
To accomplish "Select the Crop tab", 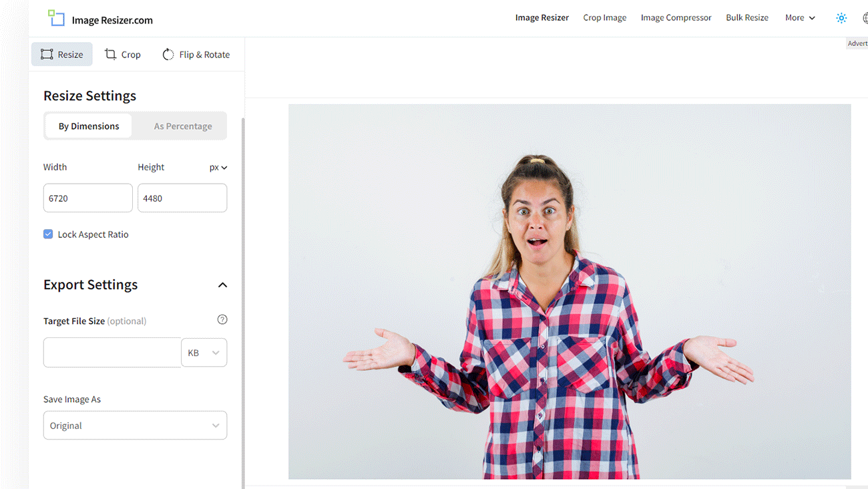I will tap(123, 55).
